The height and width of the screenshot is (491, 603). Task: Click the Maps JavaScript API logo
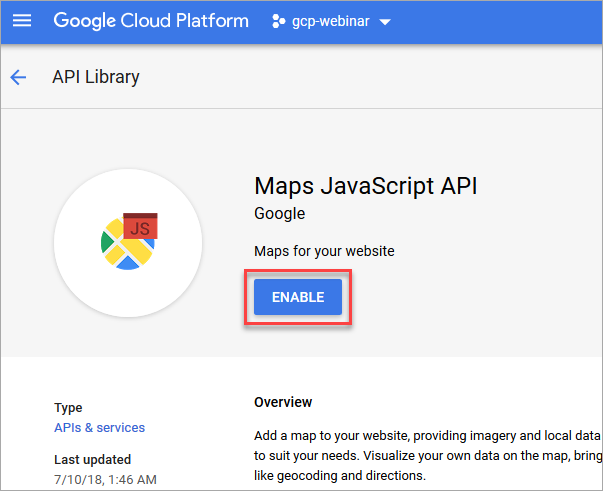click(x=128, y=243)
